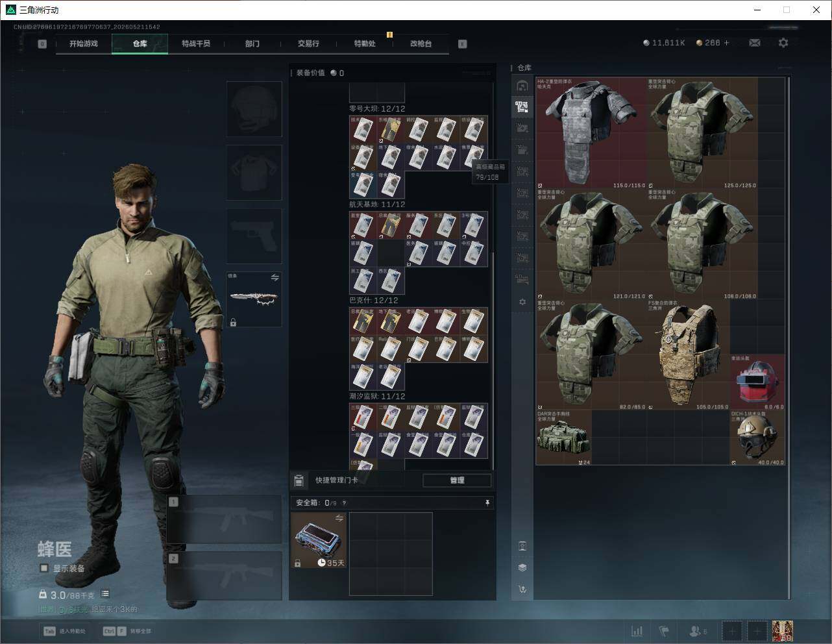
Task: Select the camo vest with durability 121.0/121.0
Action: click(591, 244)
